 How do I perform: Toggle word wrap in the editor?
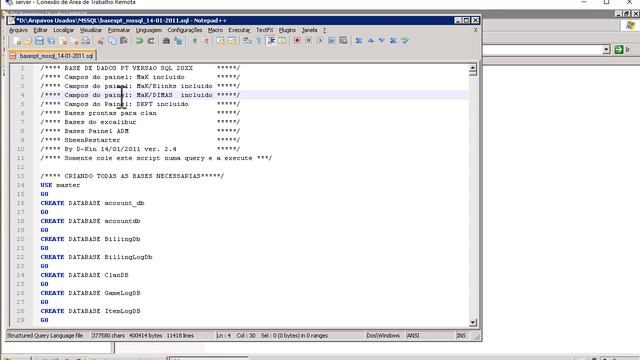coord(247,41)
